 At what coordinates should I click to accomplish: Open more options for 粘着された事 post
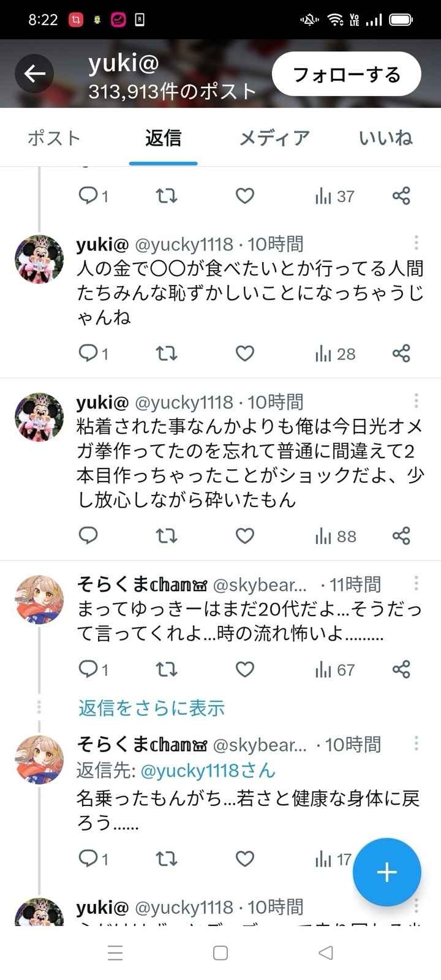coord(416,401)
